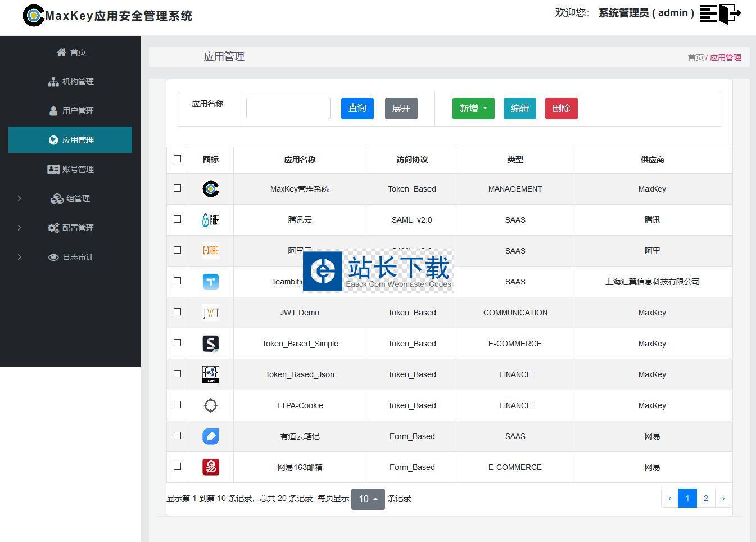Select the Token_Based_Simple row checkbox

(177, 343)
